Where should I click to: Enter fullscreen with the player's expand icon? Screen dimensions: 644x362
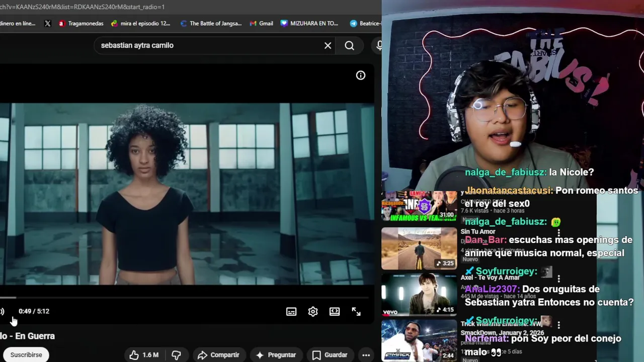[356, 312]
